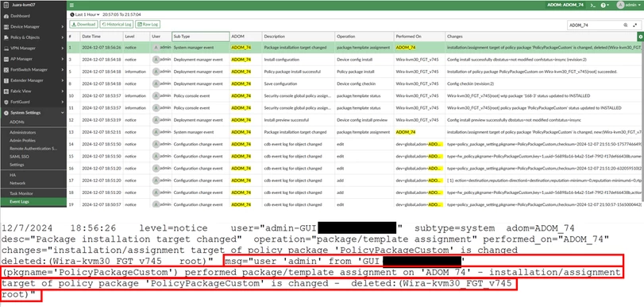Viewport: 644px width, 307px height.
Task: Click the Level column header
Action: pyautogui.click(x=136, y=37)
